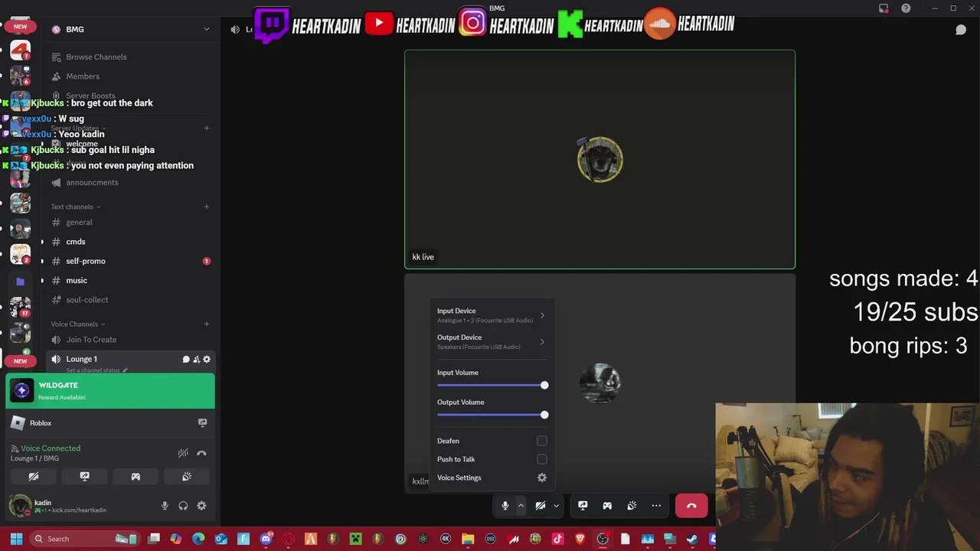This screenshot has width=980, height=551.
Task: Click 'Voice Connected' status text
Action: click(51, 448)
